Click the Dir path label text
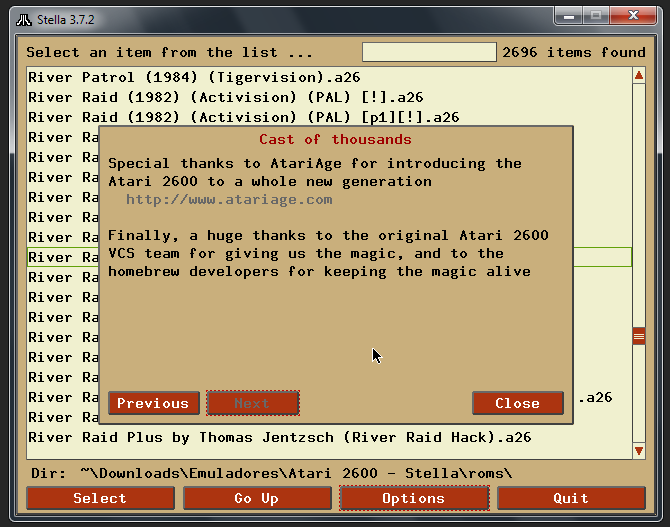The image size is (670, 527). click(x=271, y=473)
